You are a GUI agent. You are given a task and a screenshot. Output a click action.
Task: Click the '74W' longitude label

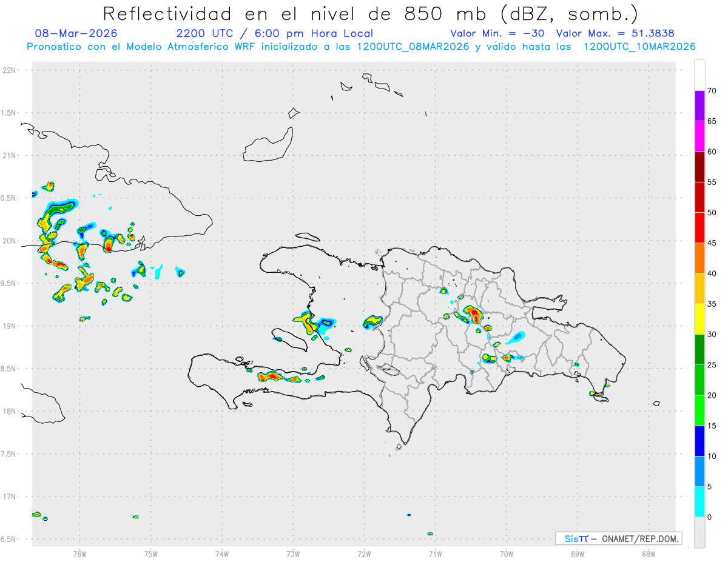222,554
